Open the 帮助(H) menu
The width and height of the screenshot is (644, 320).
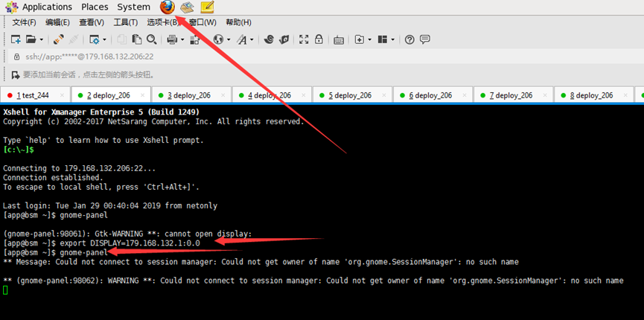tap(239, 22)
